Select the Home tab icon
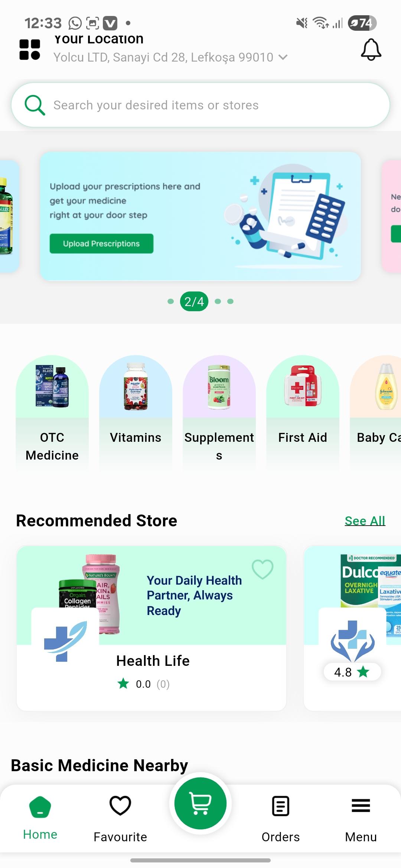The image size is (401, 868). [40, 807]
